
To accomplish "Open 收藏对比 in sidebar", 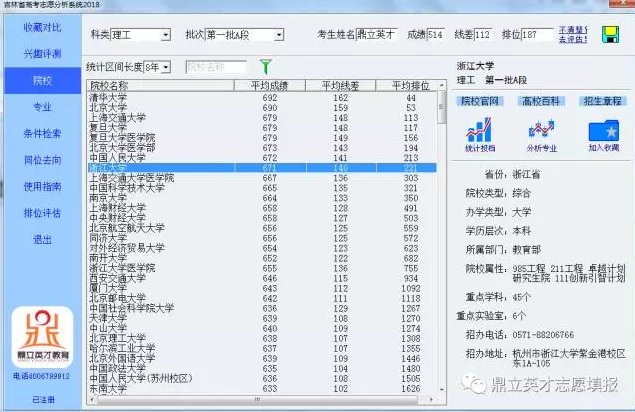I will [x=42, y=28].
